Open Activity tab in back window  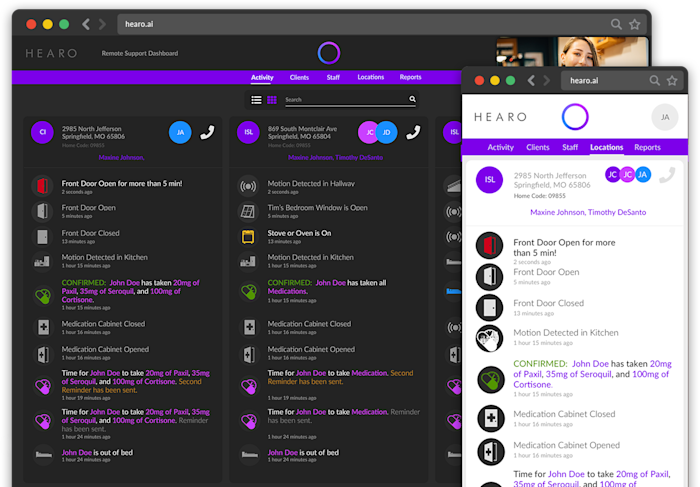click(262, 77)
